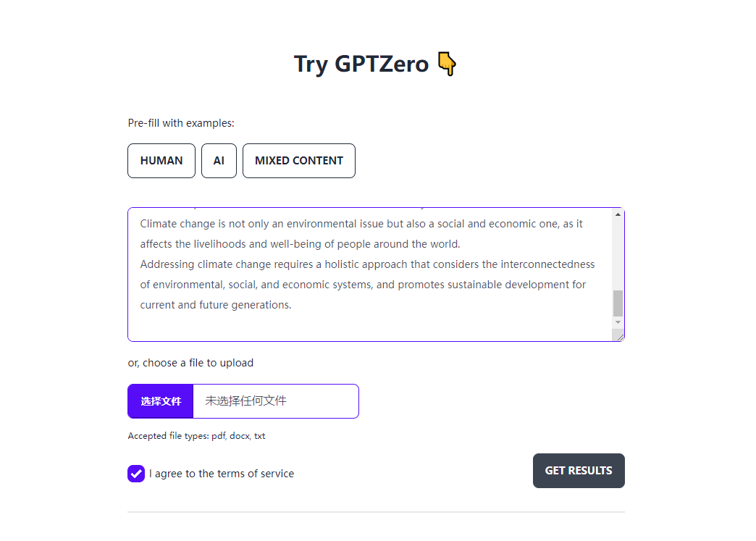
Task: Click the textarea scrollbar up arrow
Action: pos(618,214)
